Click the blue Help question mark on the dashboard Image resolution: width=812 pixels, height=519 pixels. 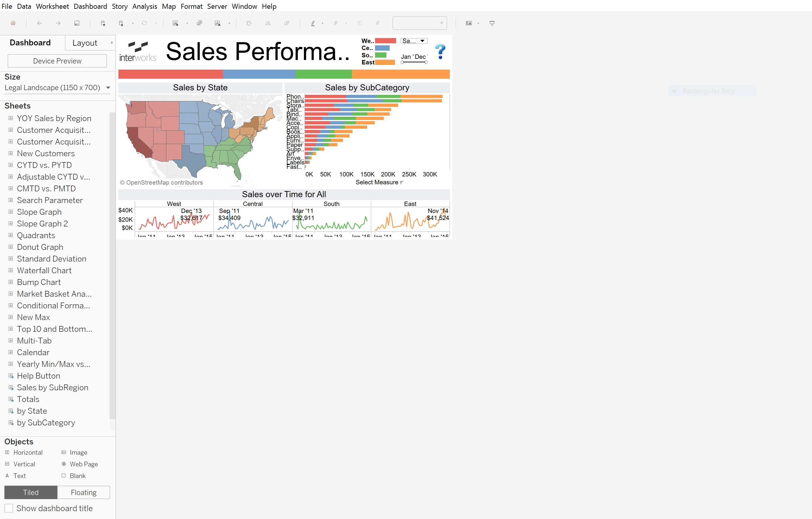click(x=440, y=51)
